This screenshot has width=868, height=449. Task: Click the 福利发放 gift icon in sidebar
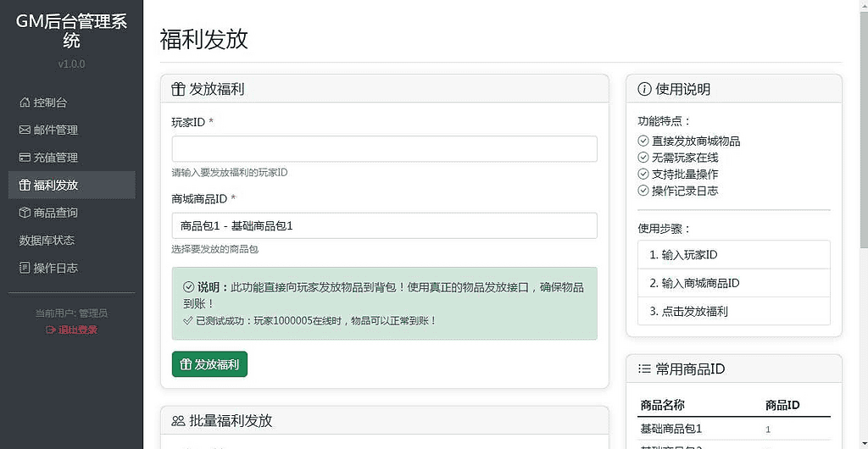pos(25,186)
